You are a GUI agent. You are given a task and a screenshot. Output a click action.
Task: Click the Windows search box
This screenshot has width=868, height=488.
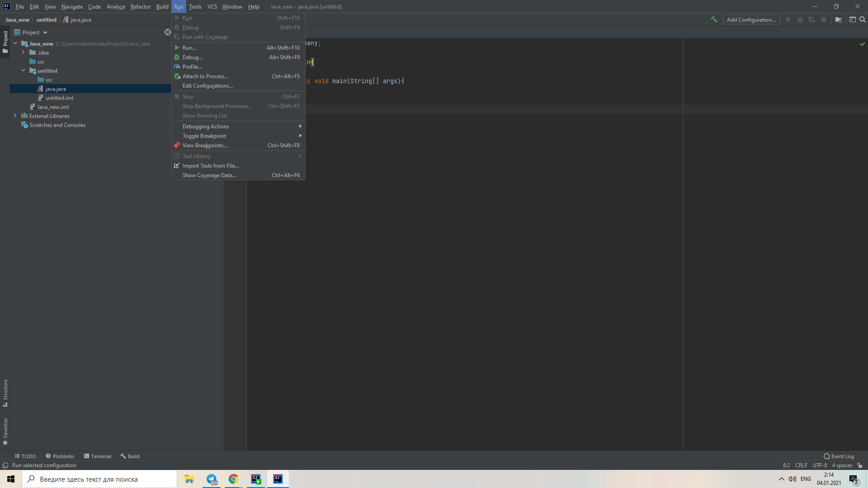point(99,479)
